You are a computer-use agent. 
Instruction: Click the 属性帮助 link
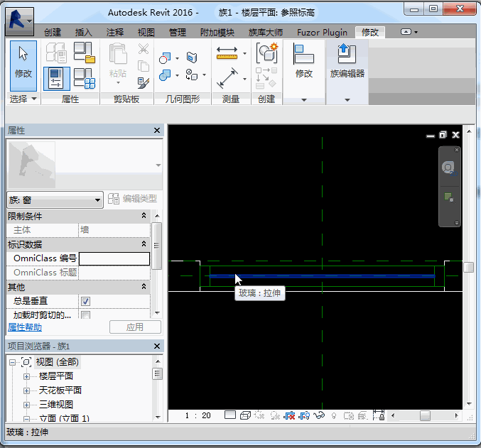tap(25, 327)
